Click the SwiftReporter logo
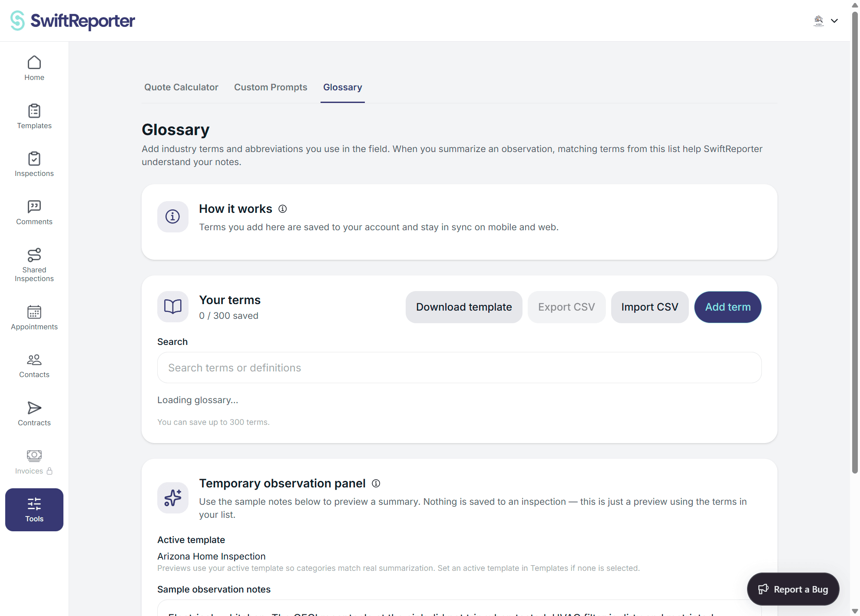 73,20
